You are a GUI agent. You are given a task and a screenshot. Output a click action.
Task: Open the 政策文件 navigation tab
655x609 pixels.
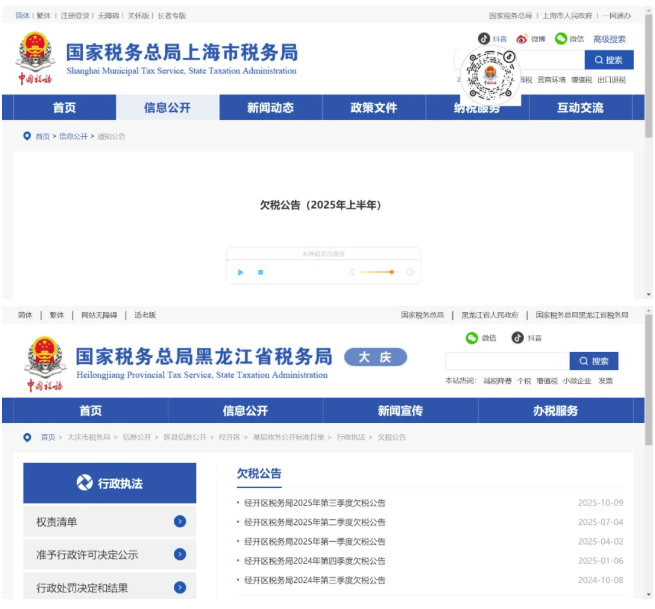[373, 108]
